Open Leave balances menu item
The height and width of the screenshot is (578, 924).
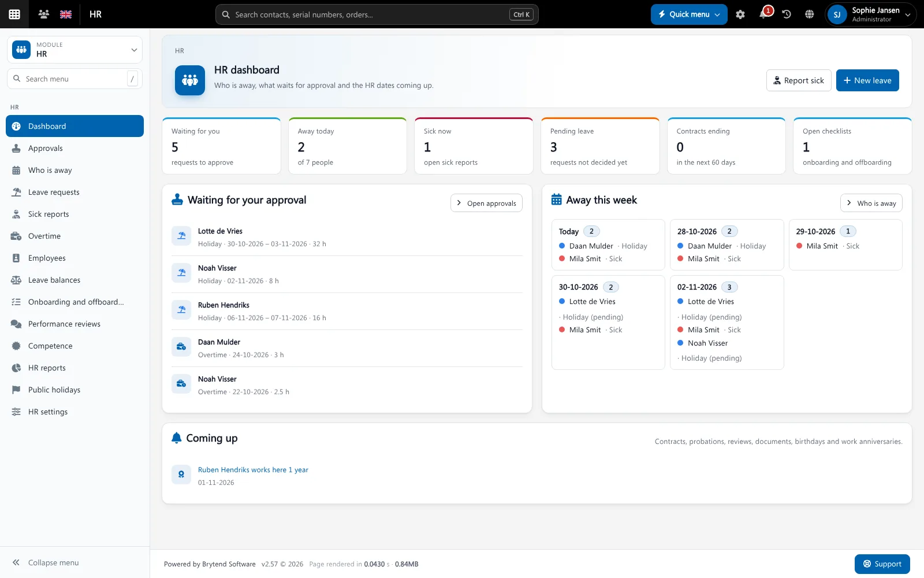(74, 280)
